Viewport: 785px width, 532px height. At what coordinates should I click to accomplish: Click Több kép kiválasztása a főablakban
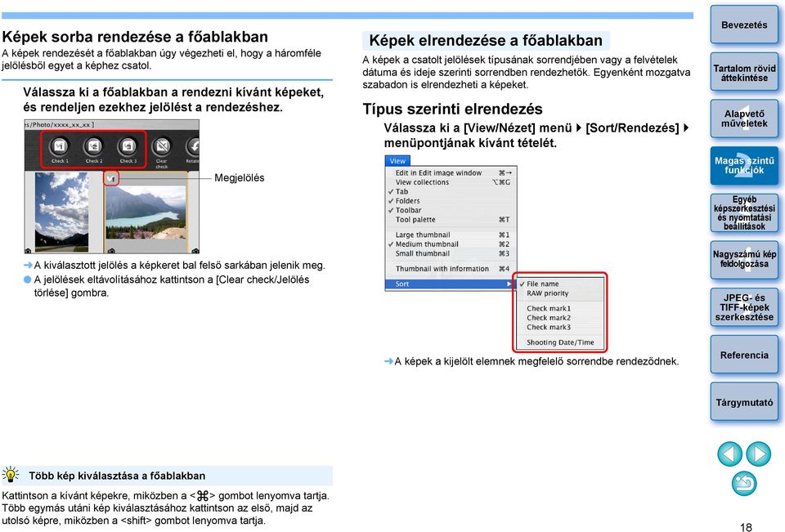coord(117,476)
